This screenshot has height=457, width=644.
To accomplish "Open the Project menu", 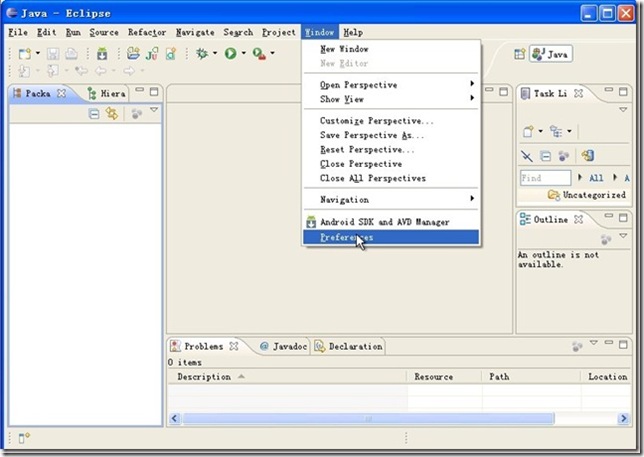I will pos(279,32).
